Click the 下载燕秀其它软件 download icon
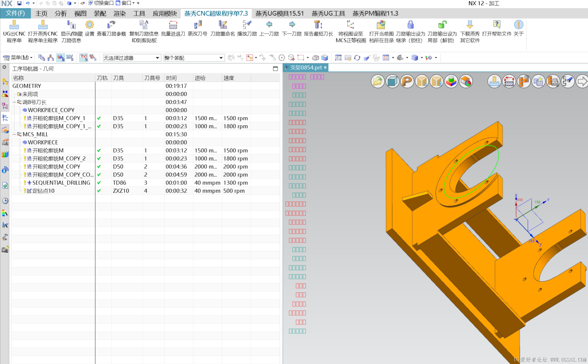 pyautogui.click(x=470, y=25)
